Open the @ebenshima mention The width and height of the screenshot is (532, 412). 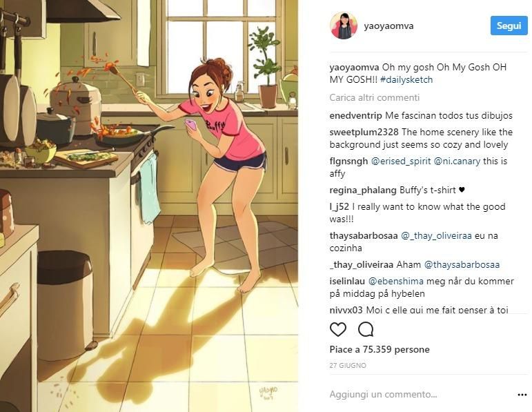pyautogui.click(x=396, y=281)
